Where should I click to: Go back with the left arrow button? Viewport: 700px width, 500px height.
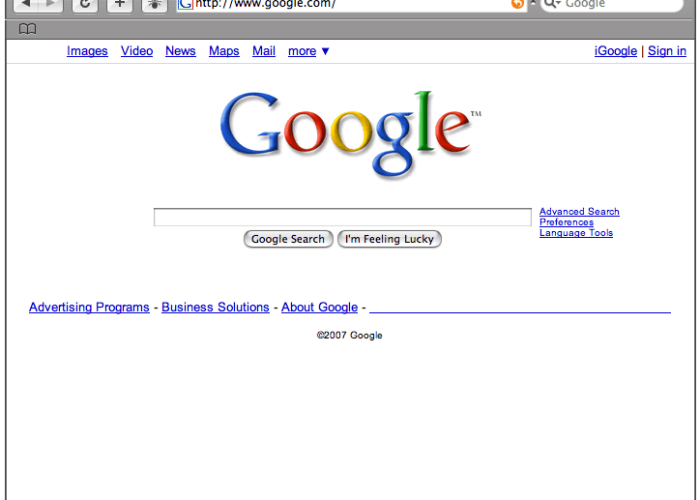(x=26, y=5)
